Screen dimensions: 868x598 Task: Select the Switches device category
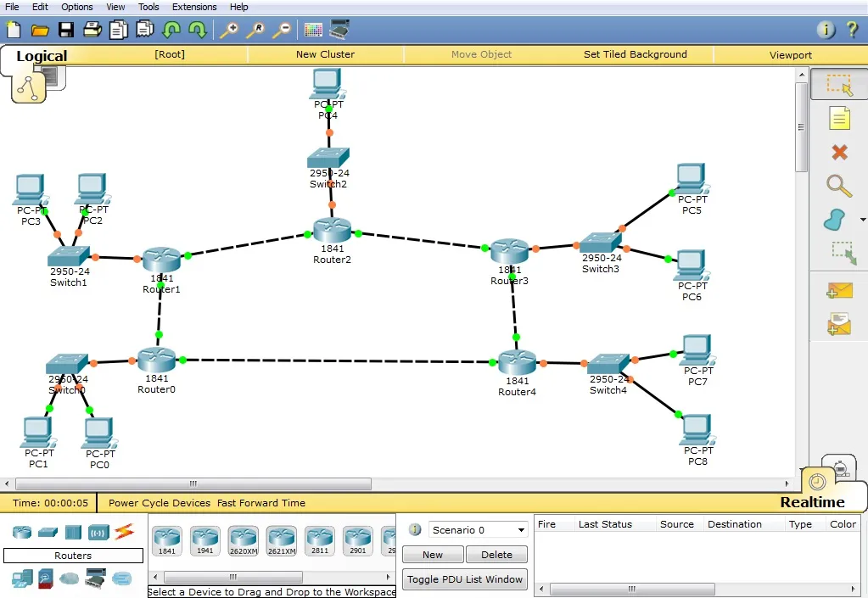pos(48,532)
